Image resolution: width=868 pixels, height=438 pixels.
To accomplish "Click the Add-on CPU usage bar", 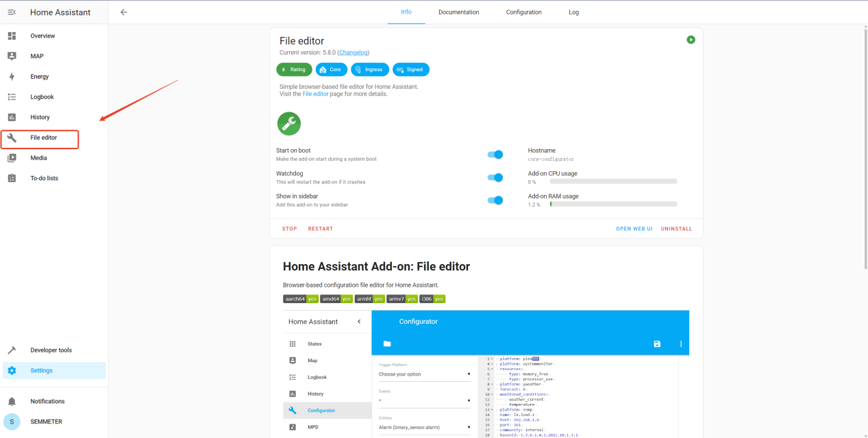I will coord(613,181).
